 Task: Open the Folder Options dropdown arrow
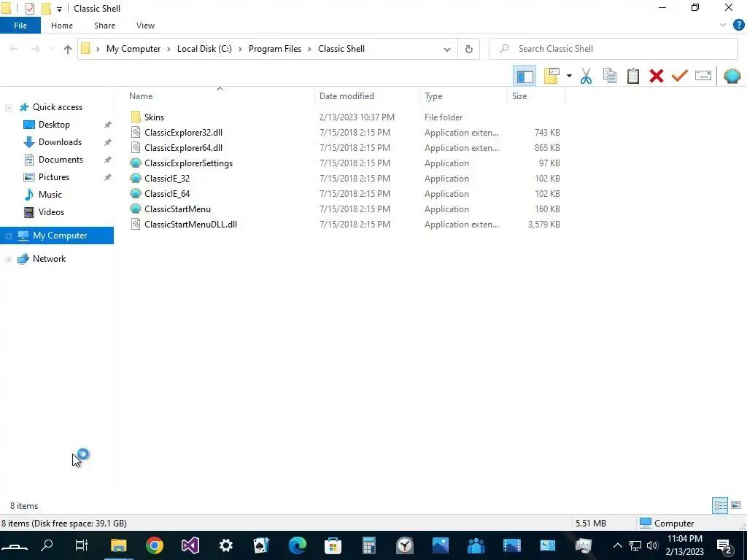(x=569, y=76)
